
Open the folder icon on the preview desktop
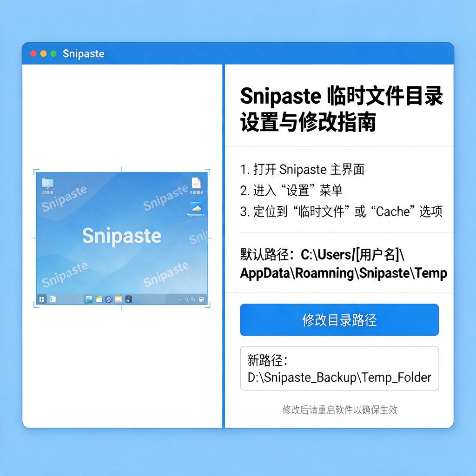tap(48, 183)
